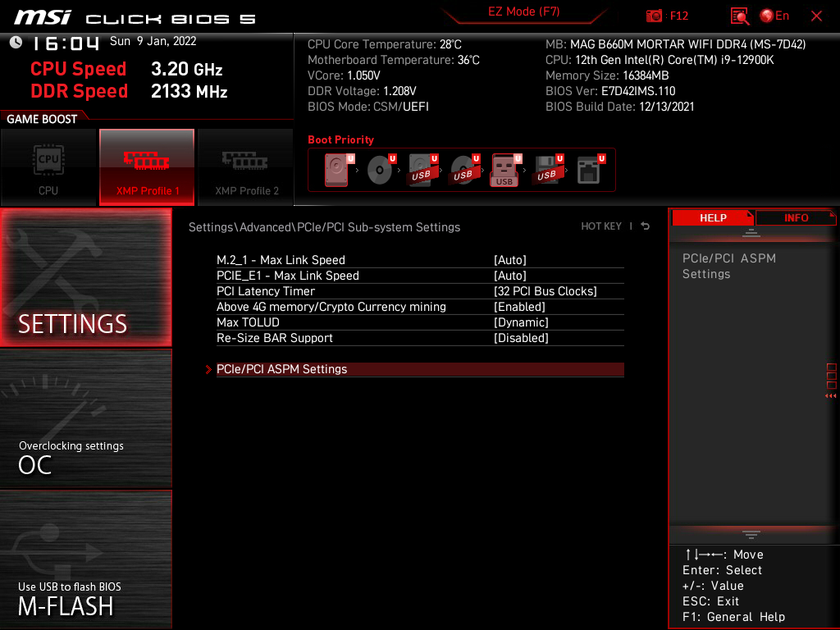Switch to the HELP tab
This screenshot has height=630, width=840.
pyautogui.click(x=713, y=218)
